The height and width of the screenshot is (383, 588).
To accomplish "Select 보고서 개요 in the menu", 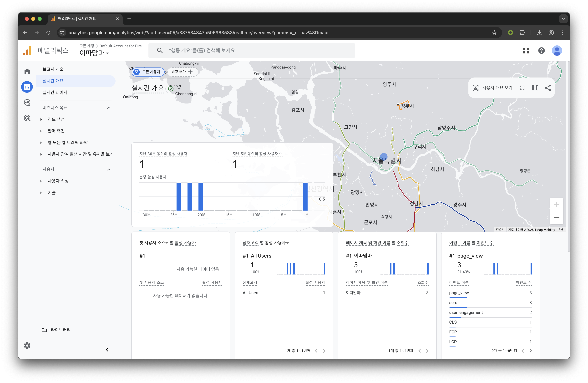I will [53, 69].
